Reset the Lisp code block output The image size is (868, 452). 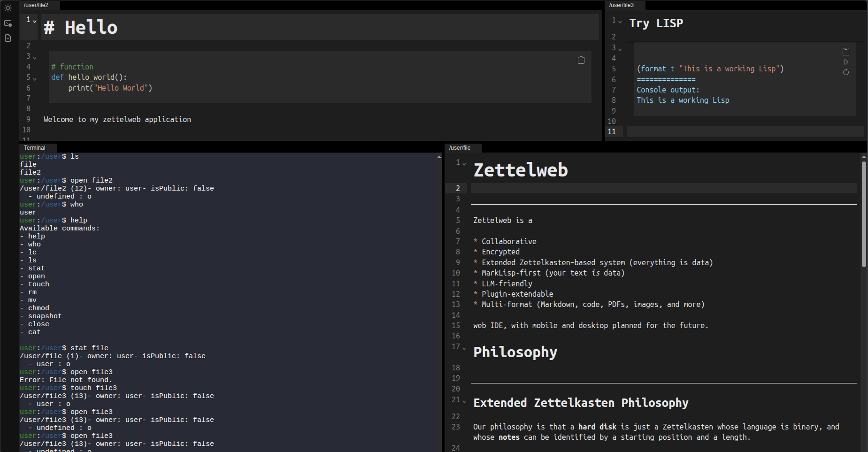pyautogui.click(x=846, y=72)
